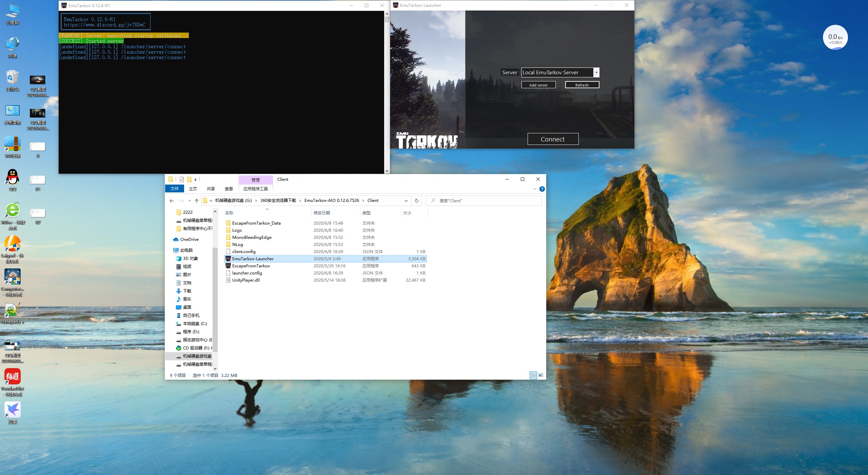
Task: Click the console window scrollbar down arrow
Action: click(x=387, y=171)
